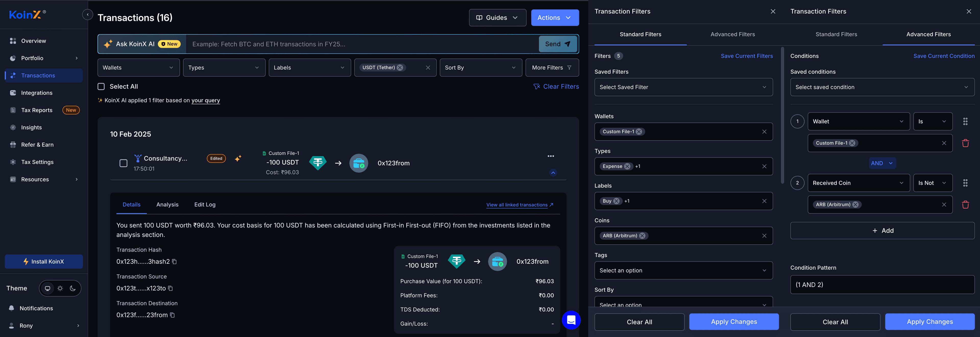The height and width of the screenshot is (337, 980).
Task: Clear the coin filter in toolbar
Action: click(428, 68)
